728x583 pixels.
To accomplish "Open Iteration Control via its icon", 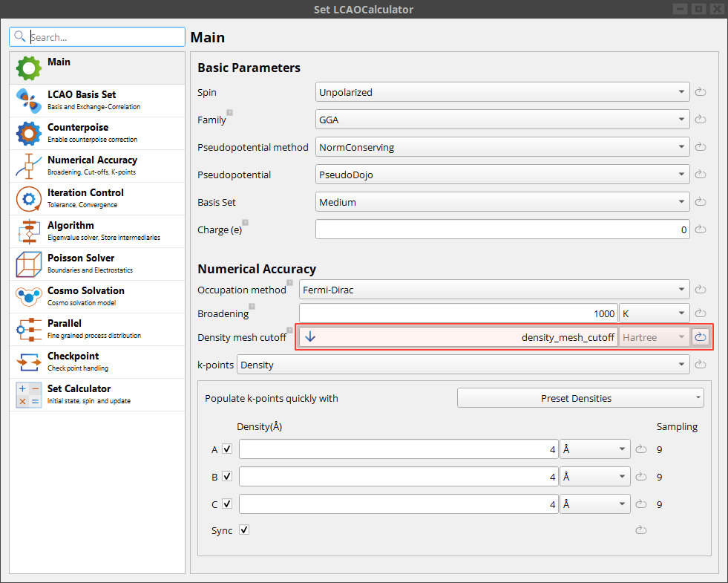I will pyautogui.click(x=29, y=199).
